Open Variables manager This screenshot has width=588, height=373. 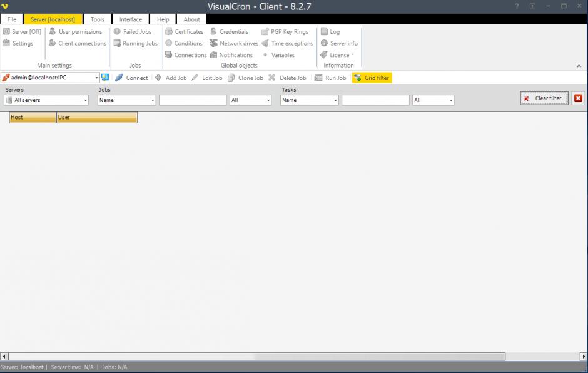point(278,55)
